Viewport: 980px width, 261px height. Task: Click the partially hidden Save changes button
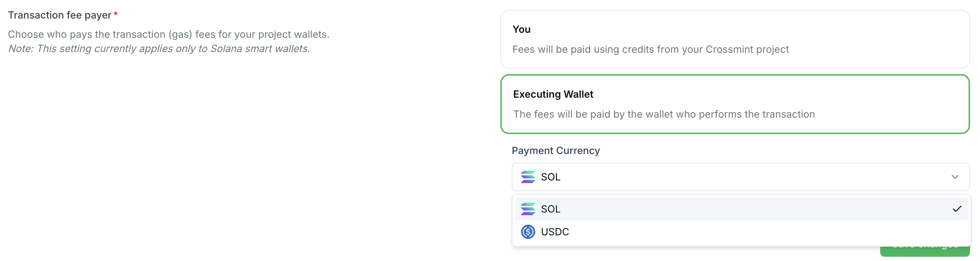point(924,251)
